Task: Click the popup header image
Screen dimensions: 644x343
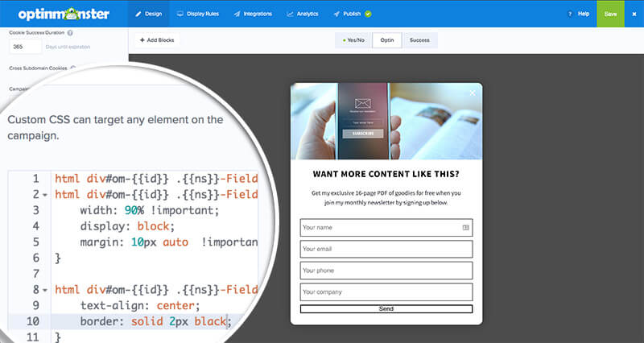Action: pos(386,122)
